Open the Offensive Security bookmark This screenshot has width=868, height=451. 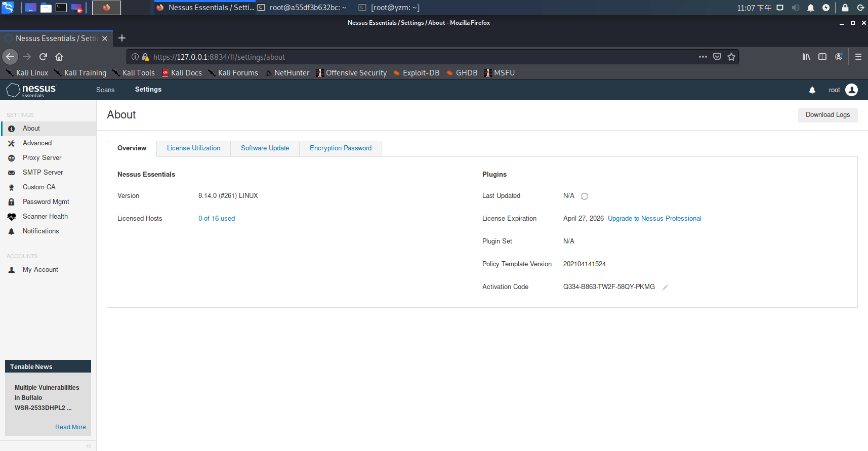coord(351,73)
